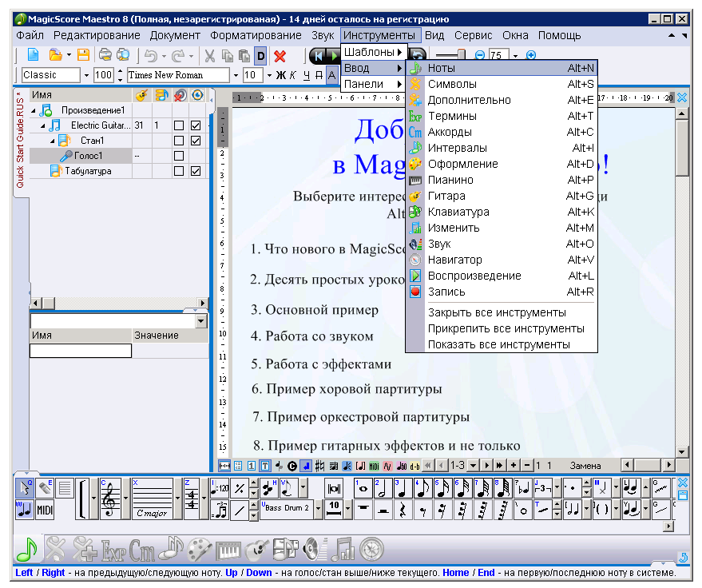Choose Пианино from the submenu
702x588 pixels.
coord(502,180)
